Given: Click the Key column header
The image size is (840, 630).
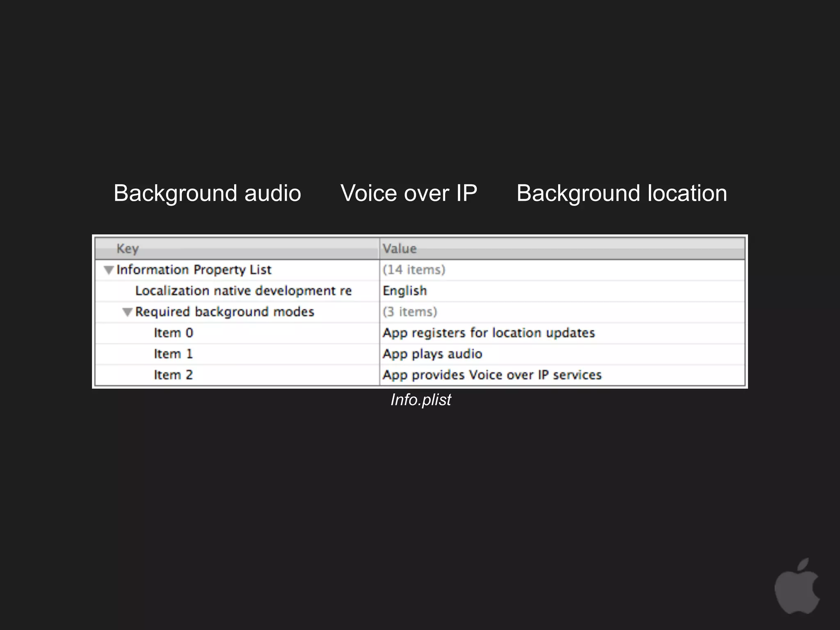Looking at the screenshot, I should (x=237, y=249).
